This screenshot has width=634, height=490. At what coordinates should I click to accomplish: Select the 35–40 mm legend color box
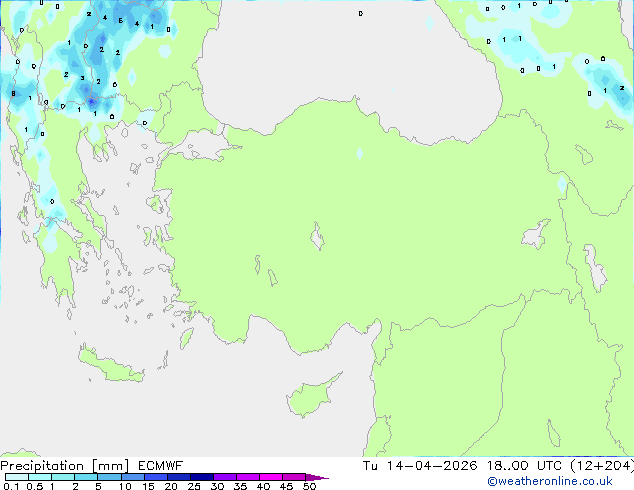coord(247,477)
